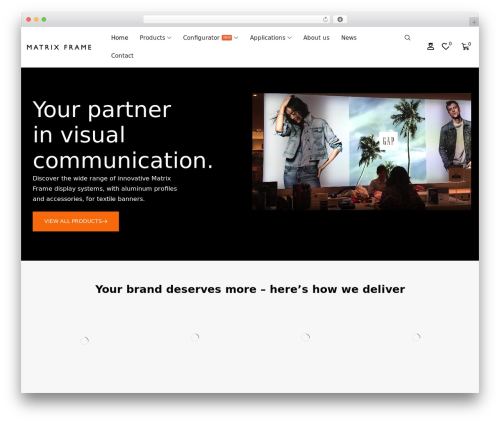Image resolution: width=500 pixels, height=423 pixels.
Task: Open the wishlist heart icon
Action: tap(446, 46)
